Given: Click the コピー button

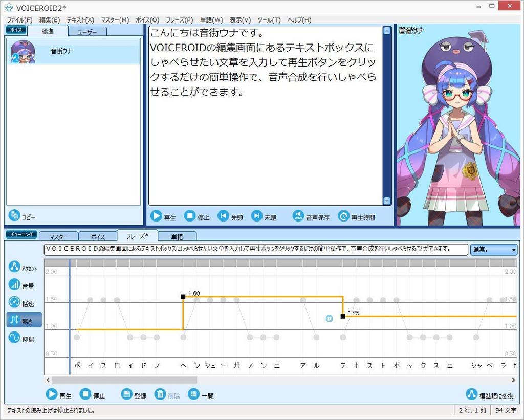Looking at the screenshot, I should coord(14,216).
